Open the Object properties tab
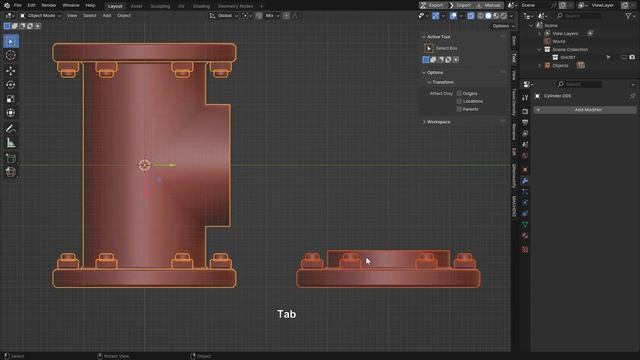This screenshot has height=360, width=640. click(525, 169)
